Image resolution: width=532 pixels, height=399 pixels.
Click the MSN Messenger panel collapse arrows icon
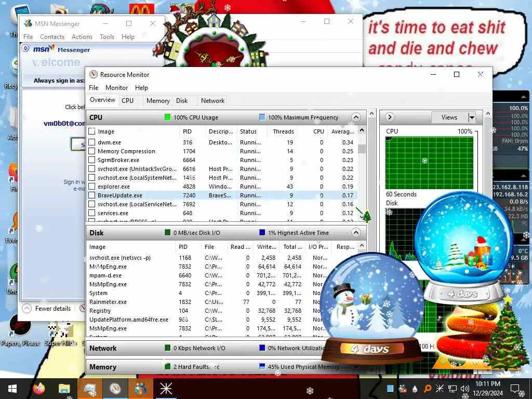click(25, 48)
